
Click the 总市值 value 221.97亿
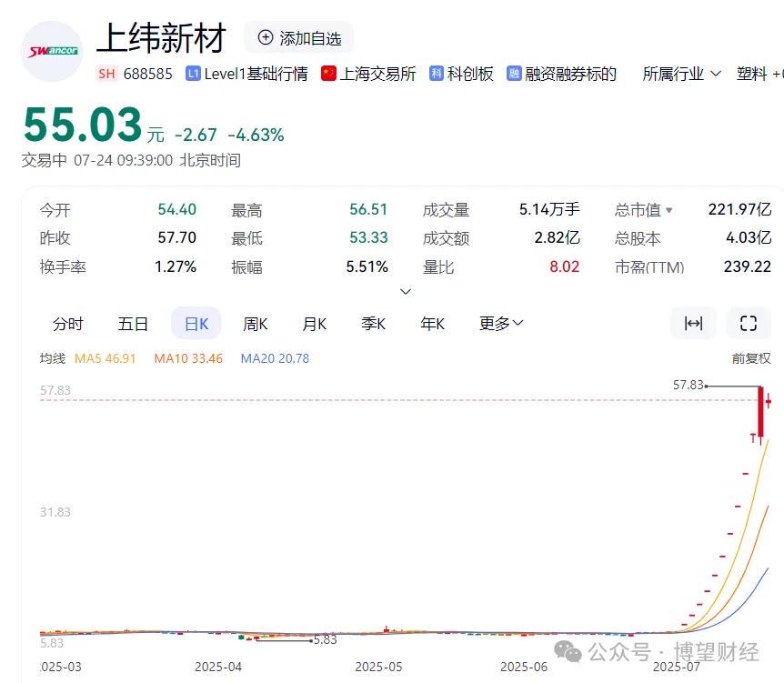(x=739, y=209)
